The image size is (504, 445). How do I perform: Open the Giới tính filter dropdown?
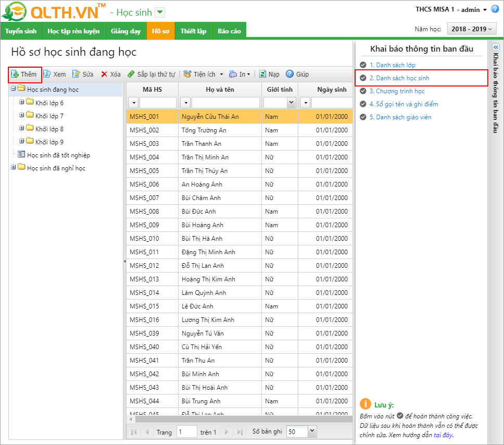tap(291, 103)
